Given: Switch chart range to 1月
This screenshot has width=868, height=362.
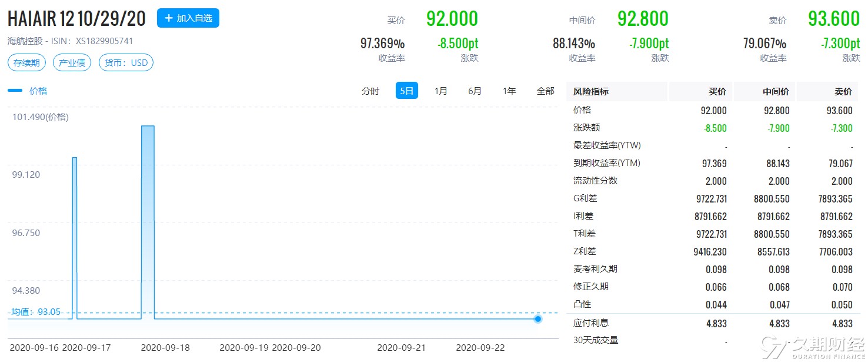Looking at the screenshot, I should tap(441, 91).
